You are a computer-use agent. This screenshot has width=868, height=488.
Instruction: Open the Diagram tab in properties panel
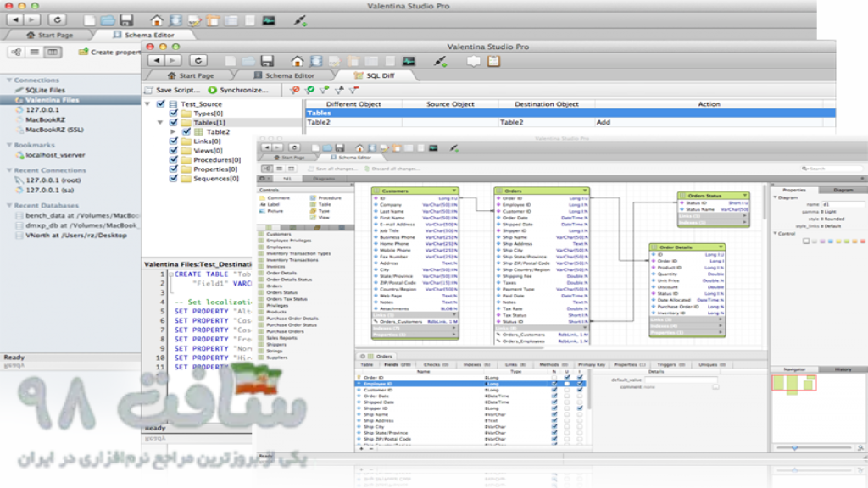tap(843, 190)
